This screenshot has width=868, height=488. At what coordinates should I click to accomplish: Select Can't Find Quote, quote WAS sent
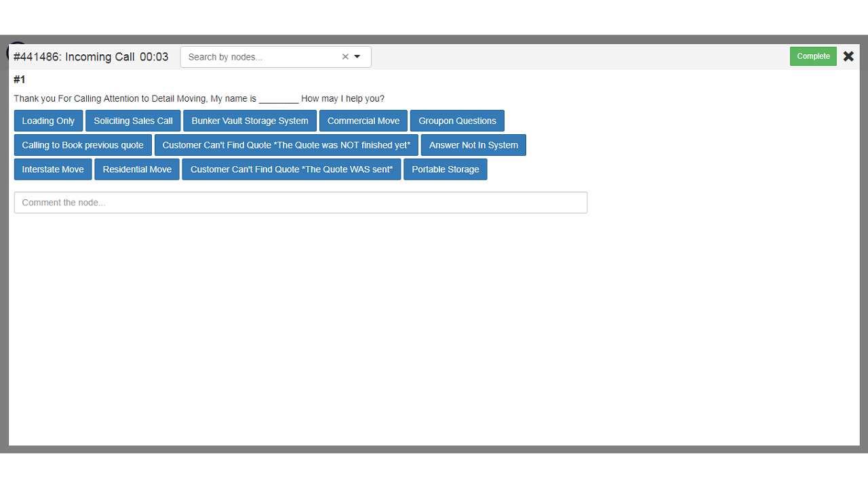click(x=292, y=169)
